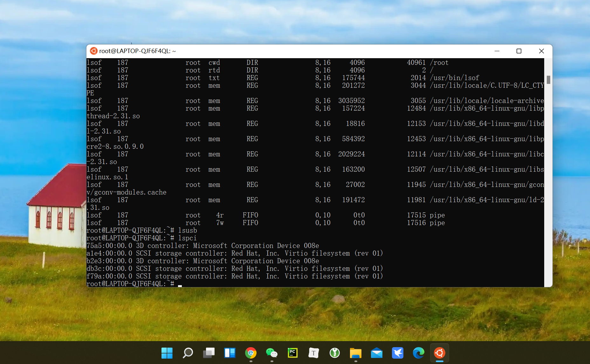Open Task View from the taskbar

(209, 353)
